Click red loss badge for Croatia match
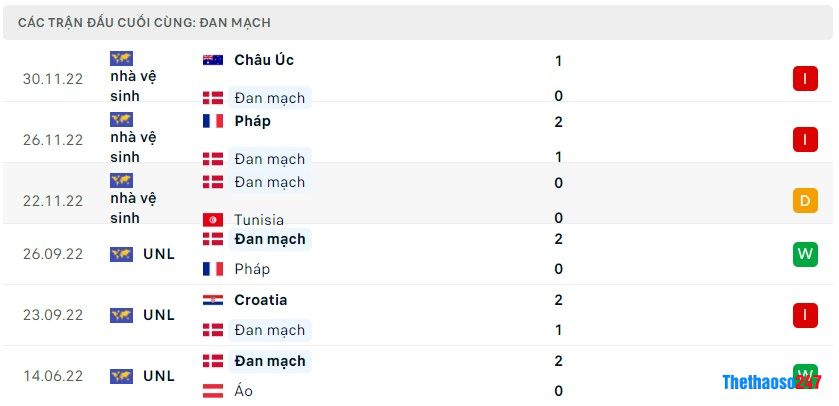Image resolution: width=839 pixels, height=406 pixels. [x=805, y=315]
